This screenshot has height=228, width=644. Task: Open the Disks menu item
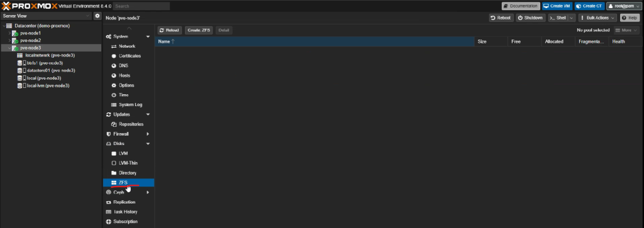pyautogui.click(x=128, y=144)
